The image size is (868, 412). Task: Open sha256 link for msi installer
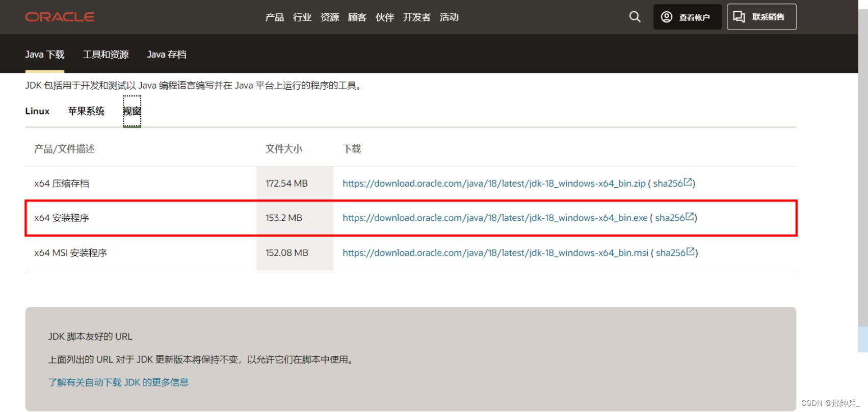tap(671, 253)
